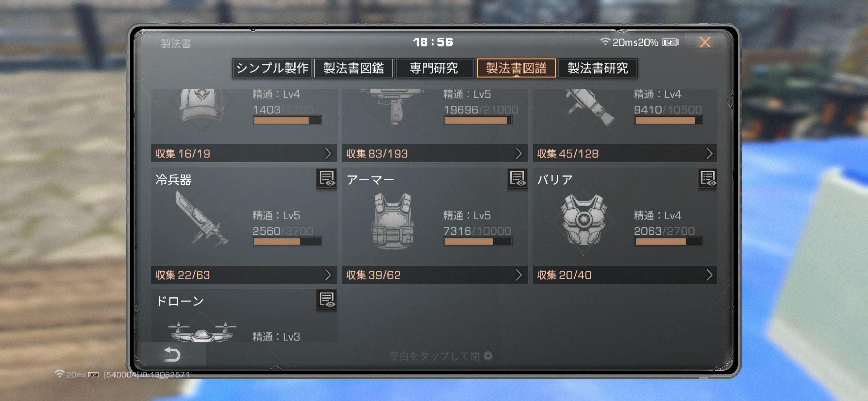Expand the 収集 22/63 collection row
This screenshot has width=868, height=401.
pos(244,275)
